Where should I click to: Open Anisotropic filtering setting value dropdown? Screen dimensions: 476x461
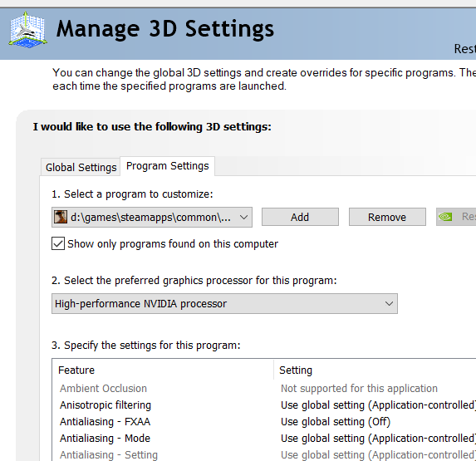378,405
